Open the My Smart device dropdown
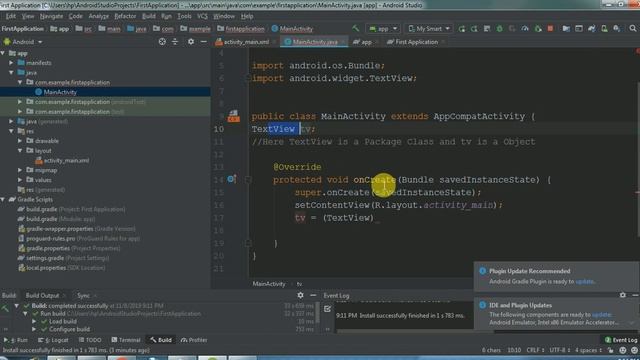This screenshot has height=360, width=640. [429, 29]
